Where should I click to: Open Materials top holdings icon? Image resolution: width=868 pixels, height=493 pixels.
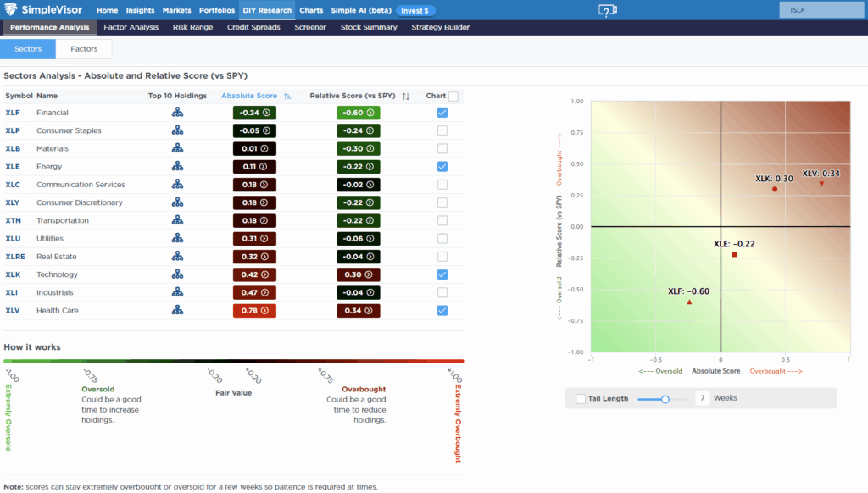pos(177,148)
